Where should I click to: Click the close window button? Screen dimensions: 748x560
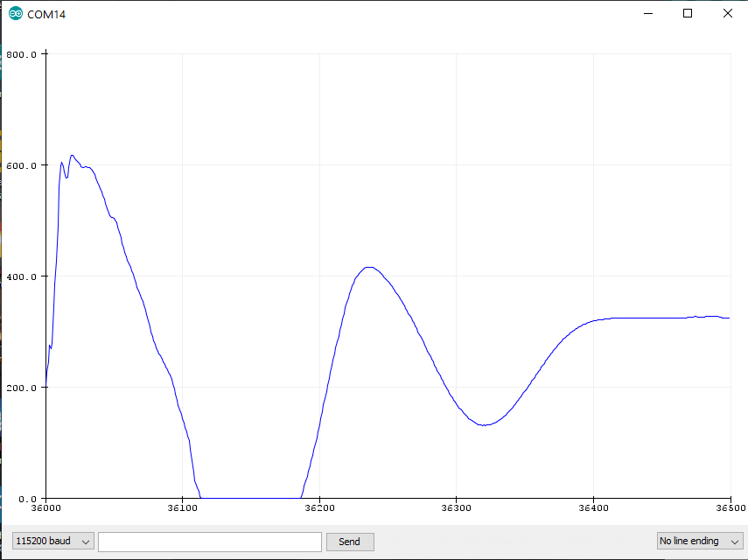pyautogui.click(x=729, y=13)
